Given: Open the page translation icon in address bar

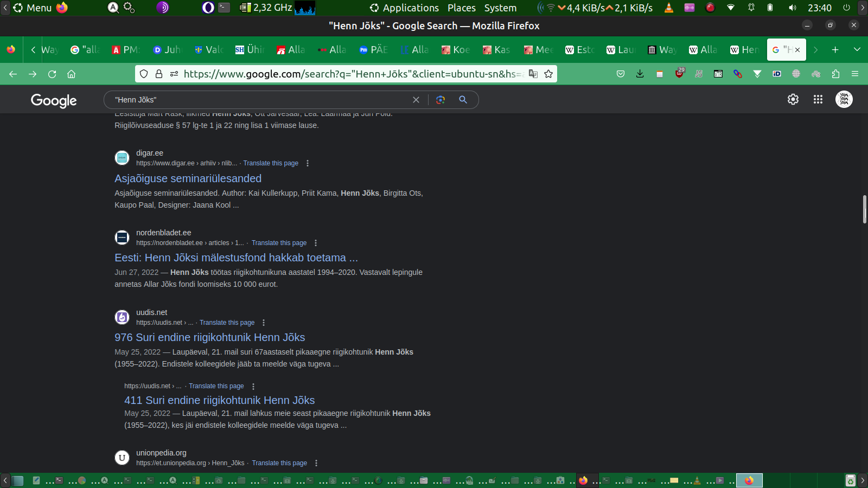Looking at the screenshot, I should pos(533,74).
